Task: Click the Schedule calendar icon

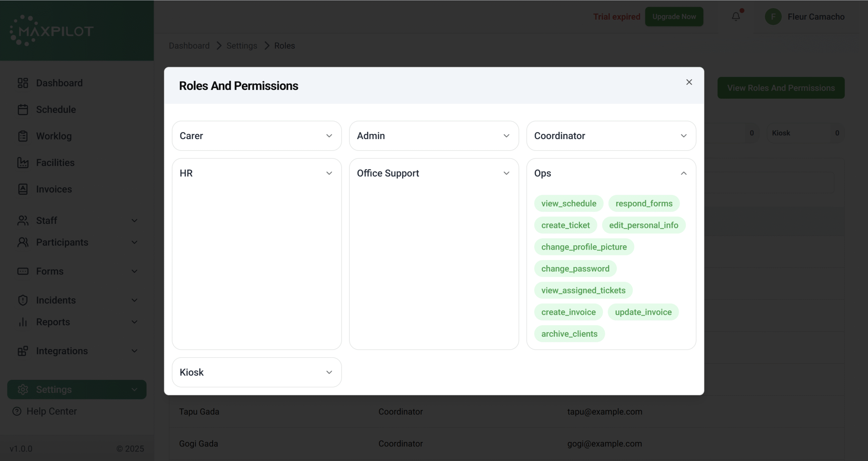Action: point(23,110)
